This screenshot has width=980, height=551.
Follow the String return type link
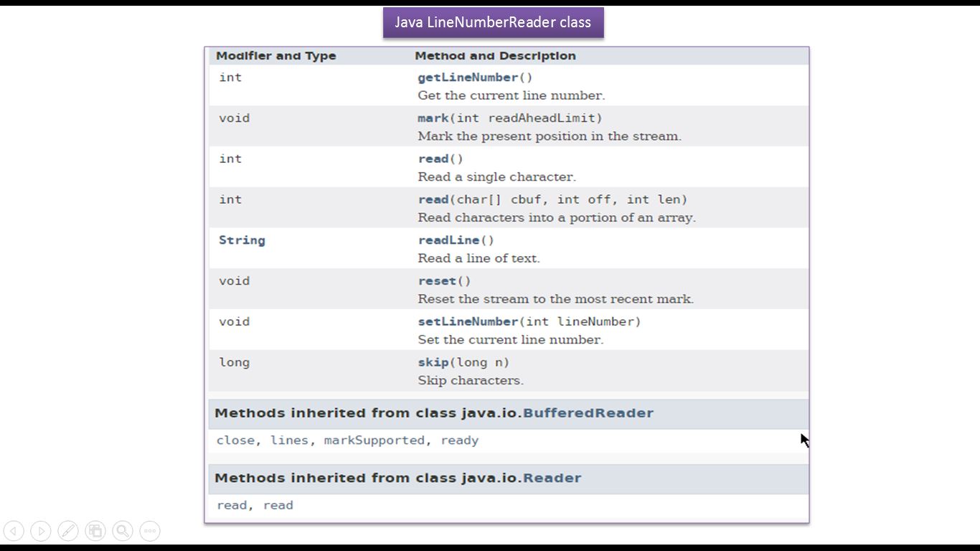[242, 240]
